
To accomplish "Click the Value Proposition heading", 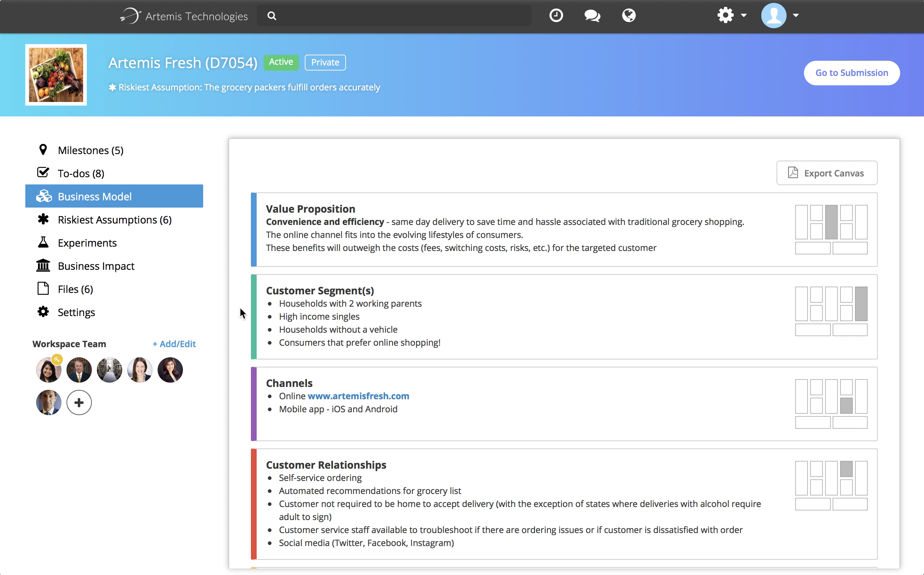I will (x=311, y=209).
